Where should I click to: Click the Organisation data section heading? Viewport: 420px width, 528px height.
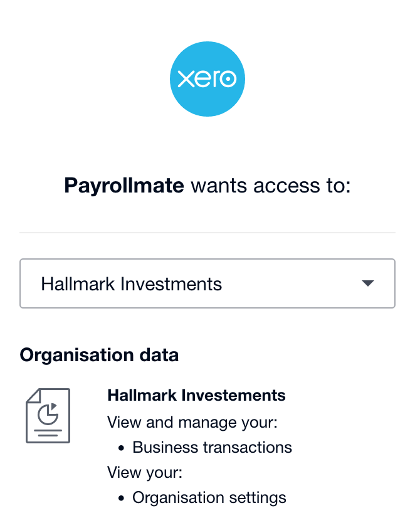[99, 355]
